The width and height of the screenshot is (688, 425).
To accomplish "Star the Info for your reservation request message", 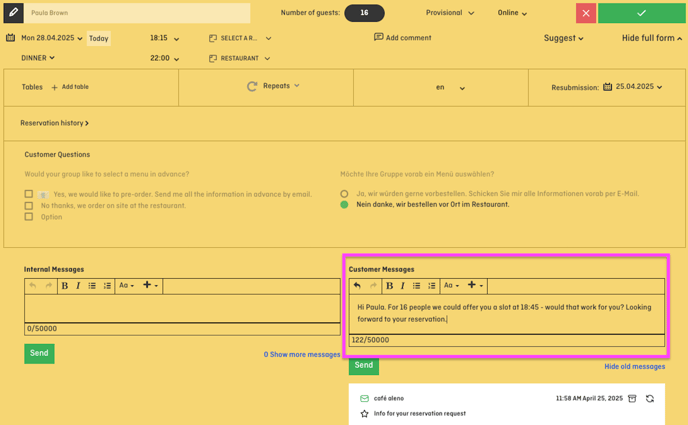I will point(364,414).
